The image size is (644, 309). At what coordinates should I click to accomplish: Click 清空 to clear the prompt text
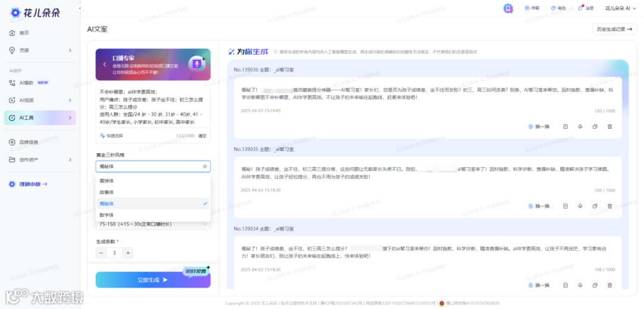[x=202, y=135]
